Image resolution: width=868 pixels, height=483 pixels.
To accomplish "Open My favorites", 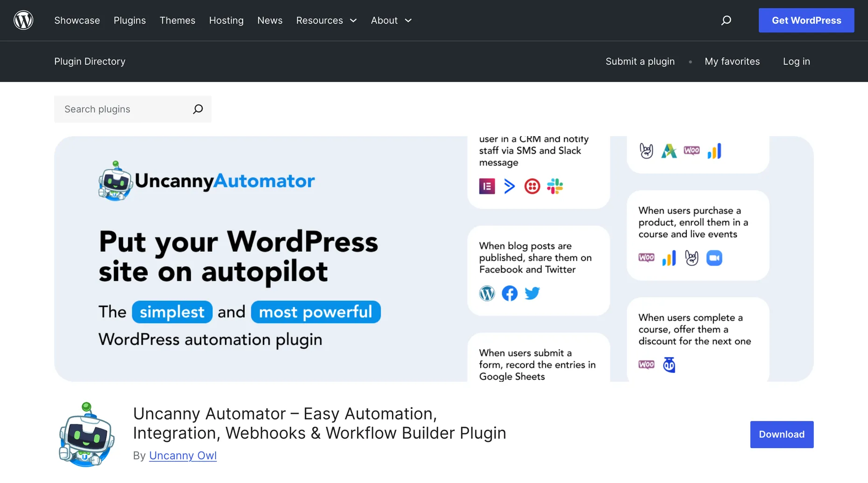I will (732, 62).
